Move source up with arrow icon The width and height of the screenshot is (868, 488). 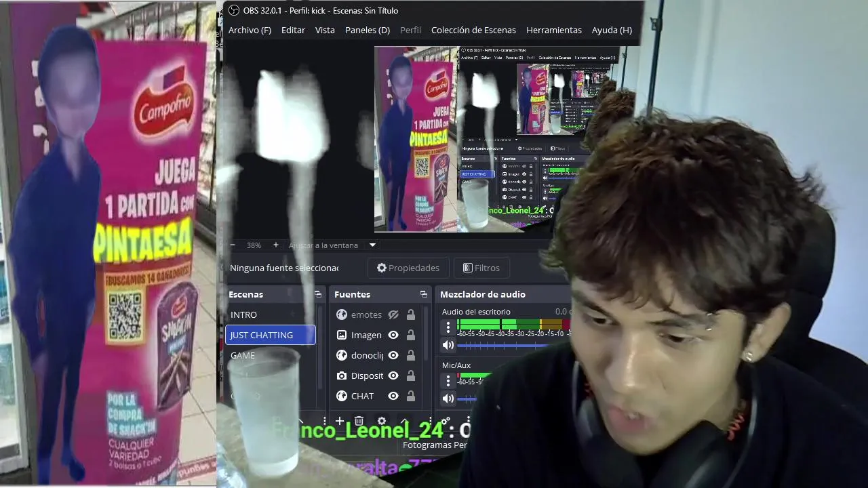[x=404, y=421]
